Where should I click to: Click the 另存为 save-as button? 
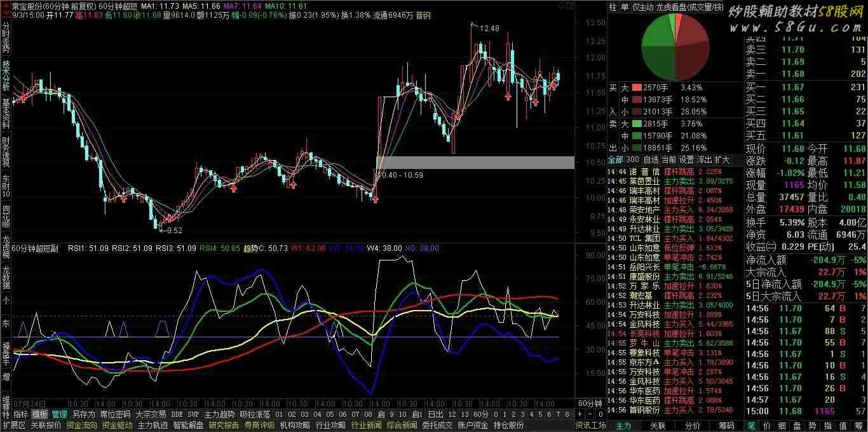tap(84, 414)
